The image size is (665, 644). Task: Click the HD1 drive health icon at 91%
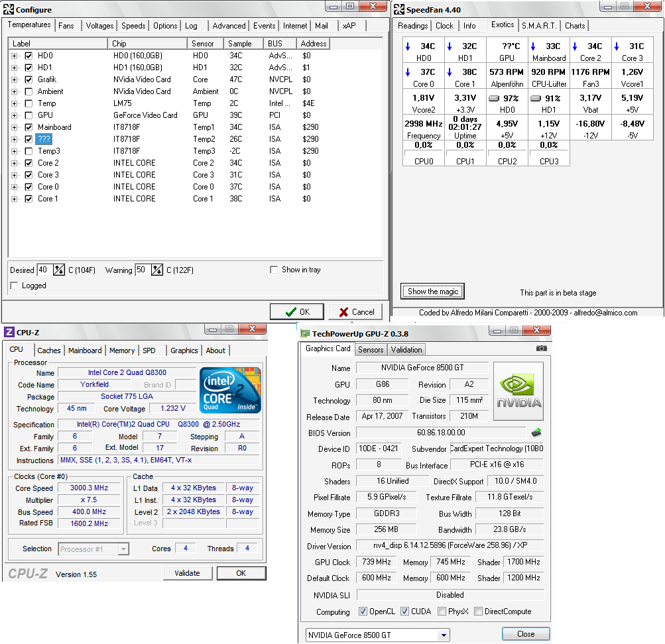click(536, 98)
